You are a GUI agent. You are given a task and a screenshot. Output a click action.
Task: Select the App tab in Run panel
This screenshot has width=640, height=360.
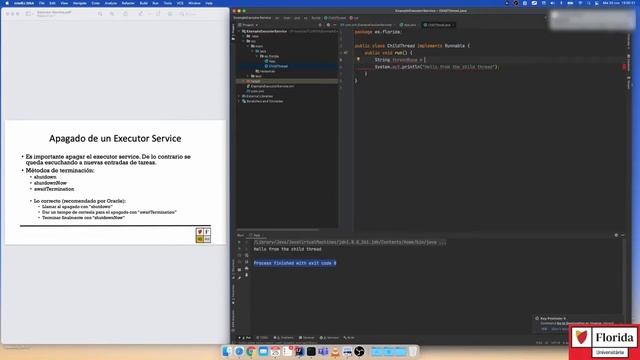coord(255,235)
